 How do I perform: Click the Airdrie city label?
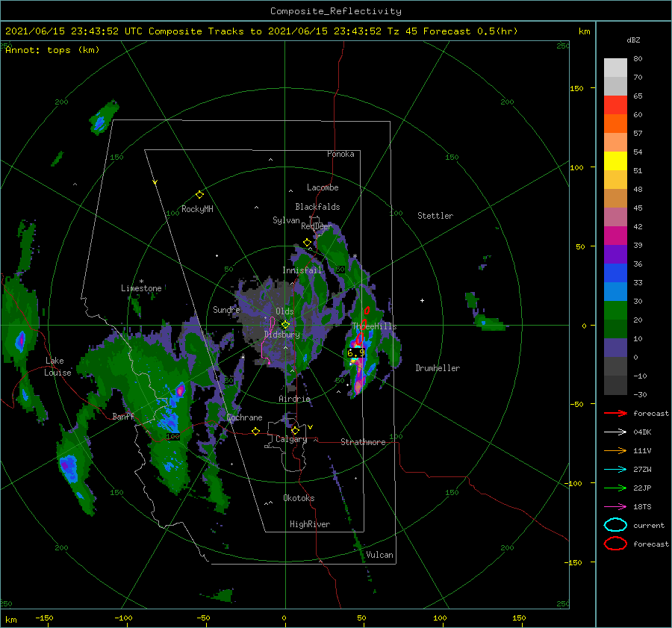(294, 399)
